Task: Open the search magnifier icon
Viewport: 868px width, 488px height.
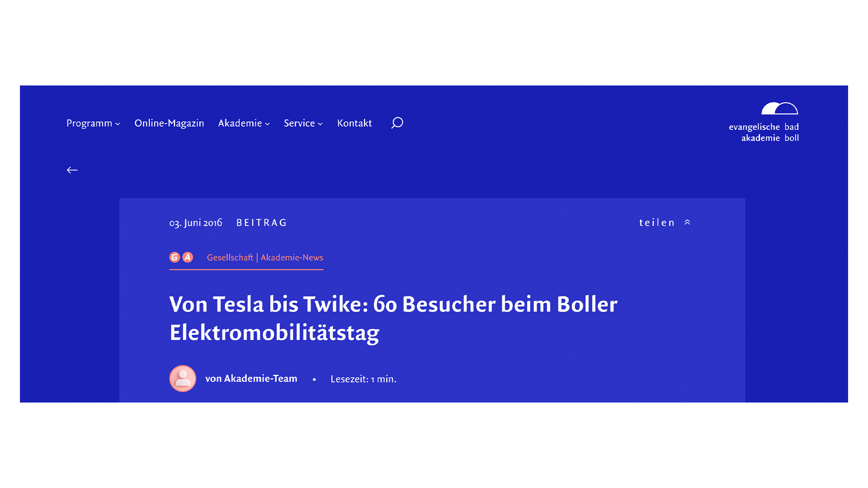Action: (397, 123)
